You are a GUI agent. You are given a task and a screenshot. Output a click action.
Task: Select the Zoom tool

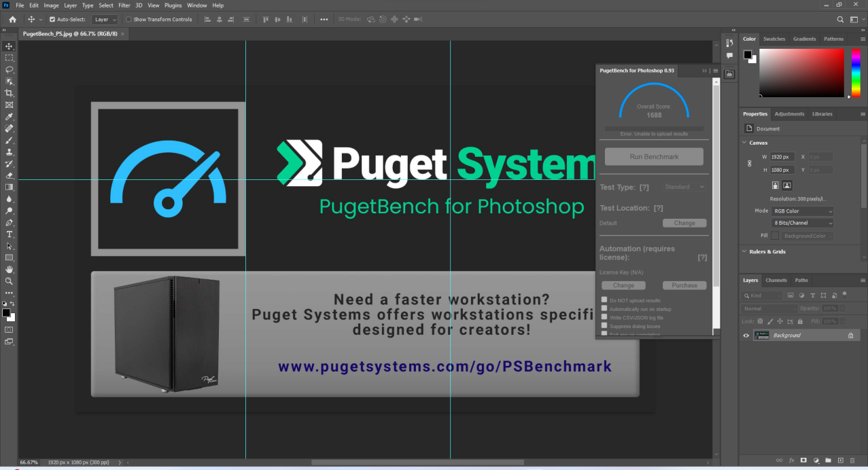(x=9, y=281)
